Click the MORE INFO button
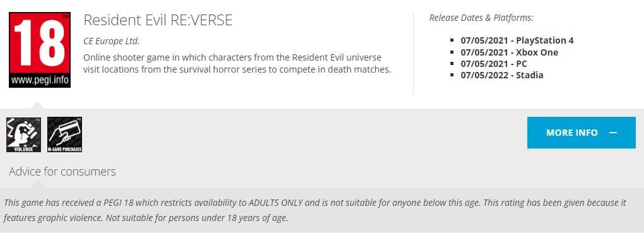644x233 pixels. tap(581, 133)
